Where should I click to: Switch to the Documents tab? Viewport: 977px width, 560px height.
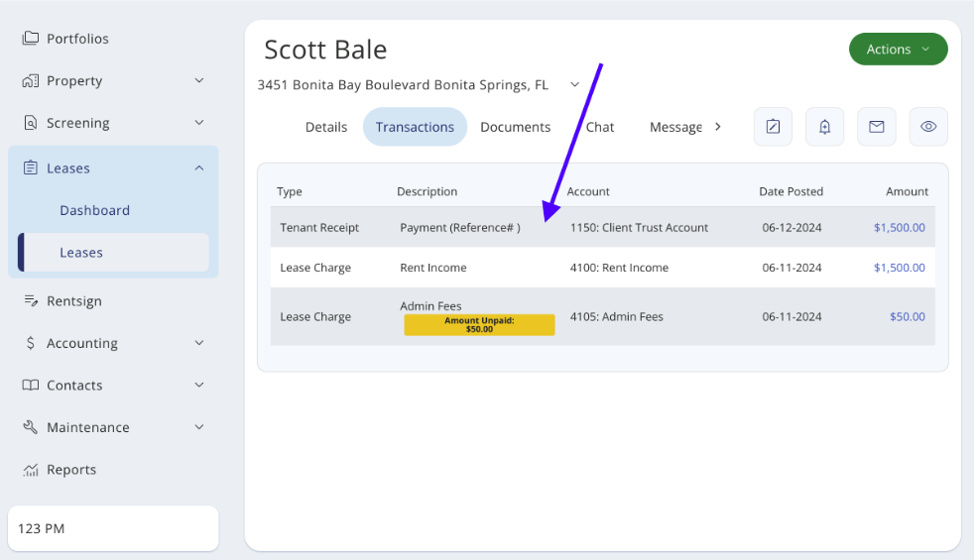[515, 127]
